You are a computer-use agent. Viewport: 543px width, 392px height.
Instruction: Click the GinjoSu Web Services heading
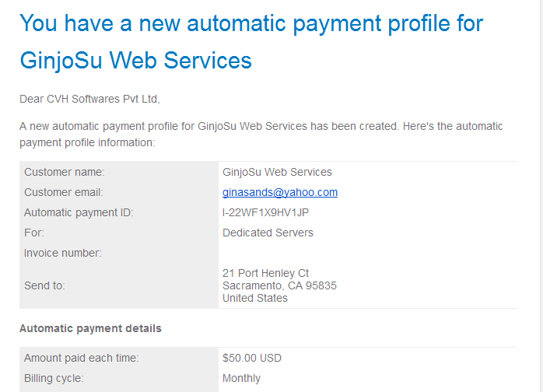point(135,61)
